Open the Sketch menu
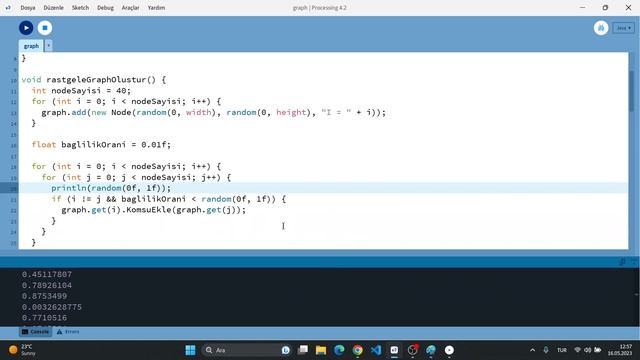The width and height of the screenshot is (640, 360). point(80,8)
